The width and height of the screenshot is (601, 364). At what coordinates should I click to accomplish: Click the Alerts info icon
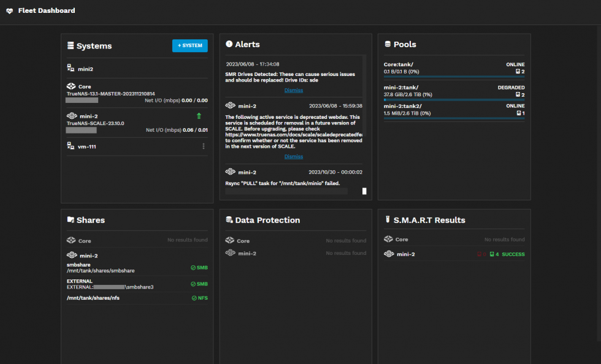pyautogui.click(x=228, y=44)
